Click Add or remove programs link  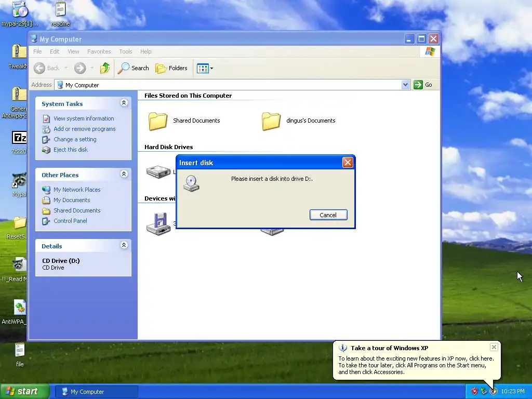(85, 129)
